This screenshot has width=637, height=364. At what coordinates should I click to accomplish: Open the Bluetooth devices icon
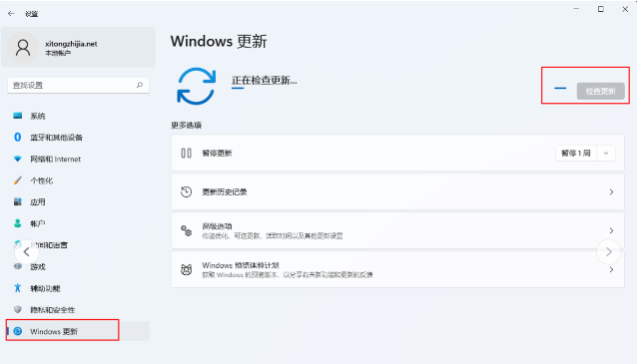point(17,138)
